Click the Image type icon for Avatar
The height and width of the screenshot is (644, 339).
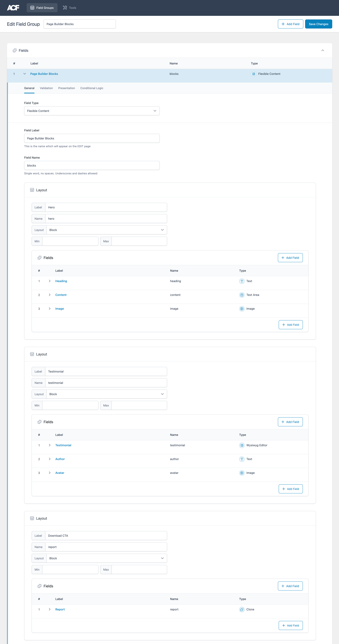pos(242,473)
